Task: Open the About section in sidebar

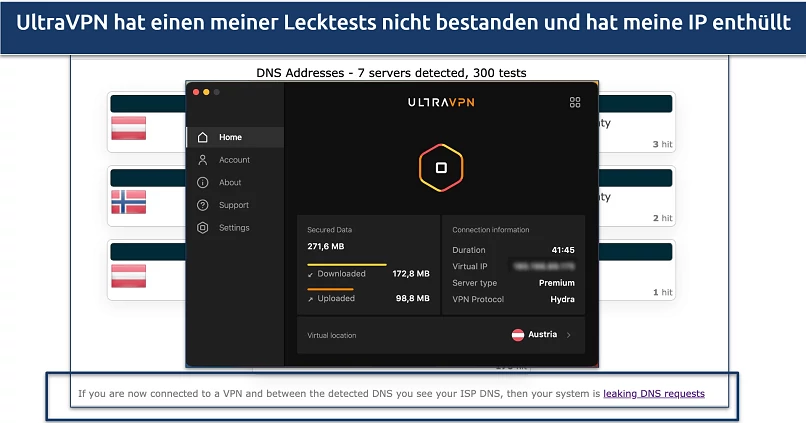Action: click(x=235, y=182)
